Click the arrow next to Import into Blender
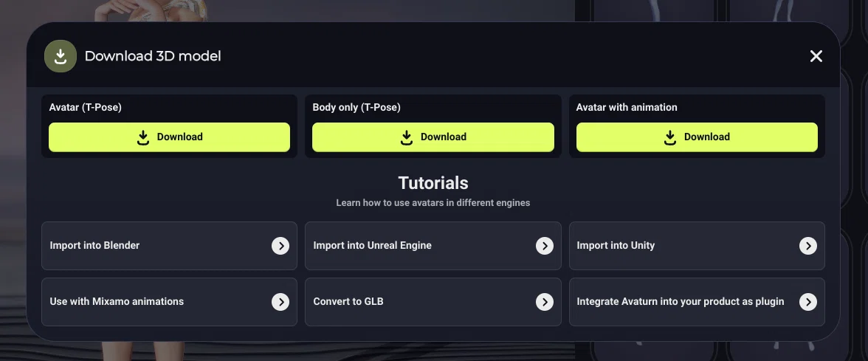868x361 pixels. click(x=280, y=246)
